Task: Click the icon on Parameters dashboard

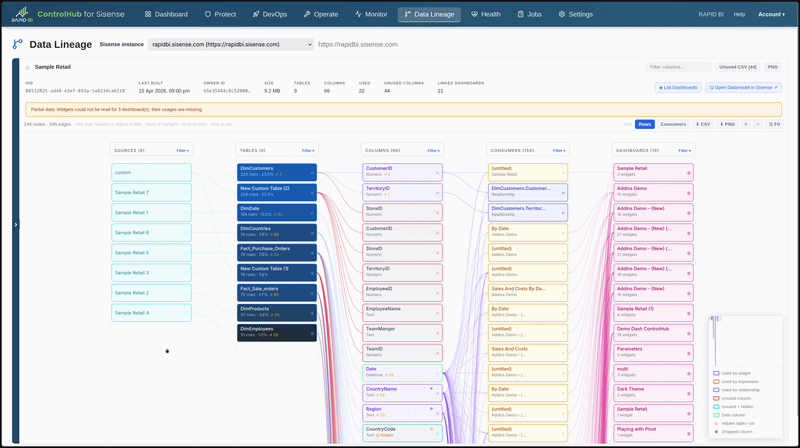Action: pos(689,354)
